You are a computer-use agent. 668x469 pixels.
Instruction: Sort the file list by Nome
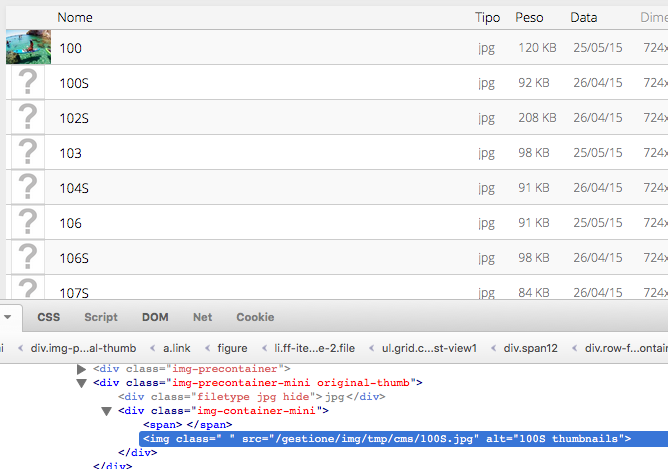[x=75, y=17]
